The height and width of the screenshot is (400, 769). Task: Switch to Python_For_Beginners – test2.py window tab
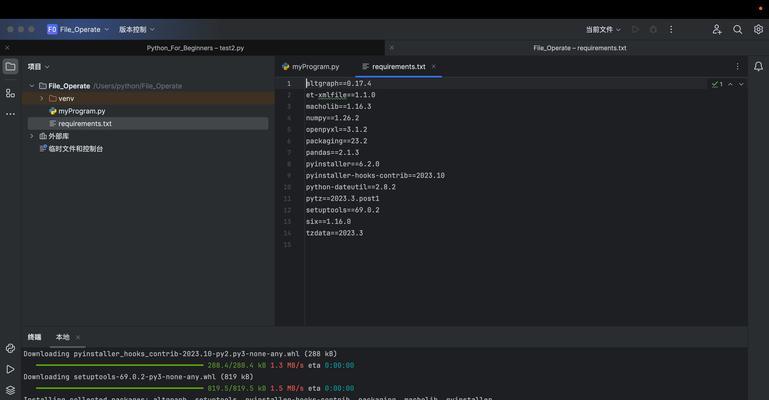[195, 48]
